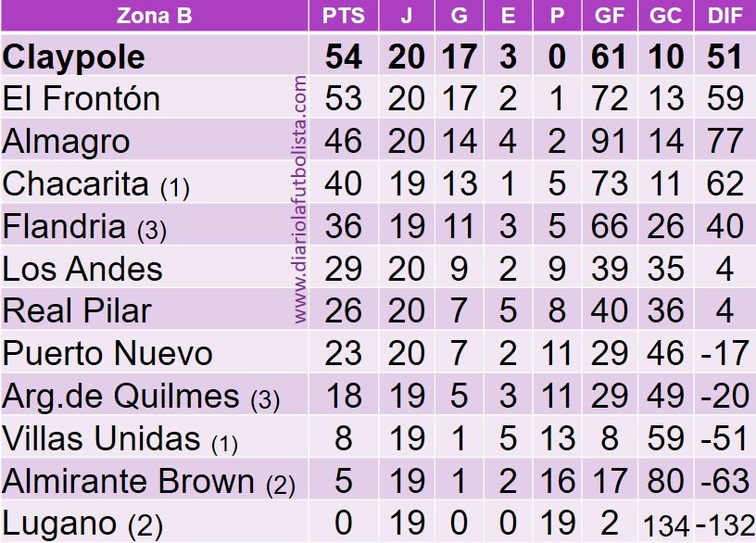This screenshot has height=543, width=756.
Task: Click the GC column header
Action: click(667, 16)
